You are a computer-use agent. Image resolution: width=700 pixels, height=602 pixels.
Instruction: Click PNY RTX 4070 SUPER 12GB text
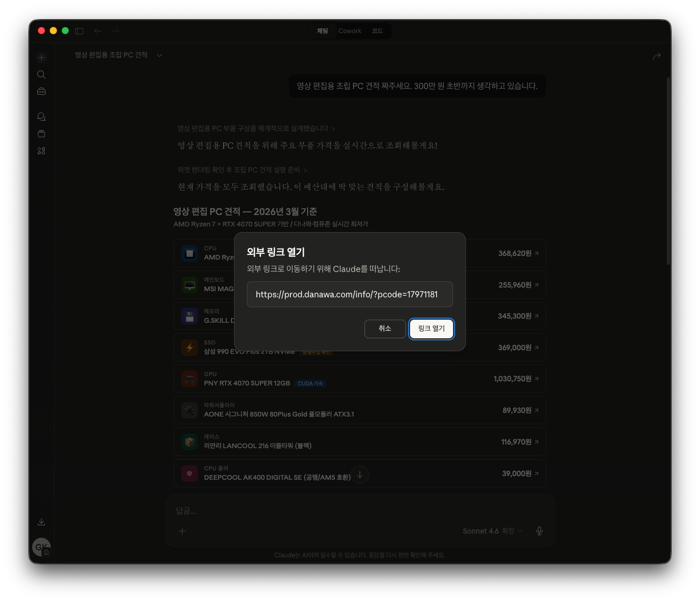[x=247, y=383]
